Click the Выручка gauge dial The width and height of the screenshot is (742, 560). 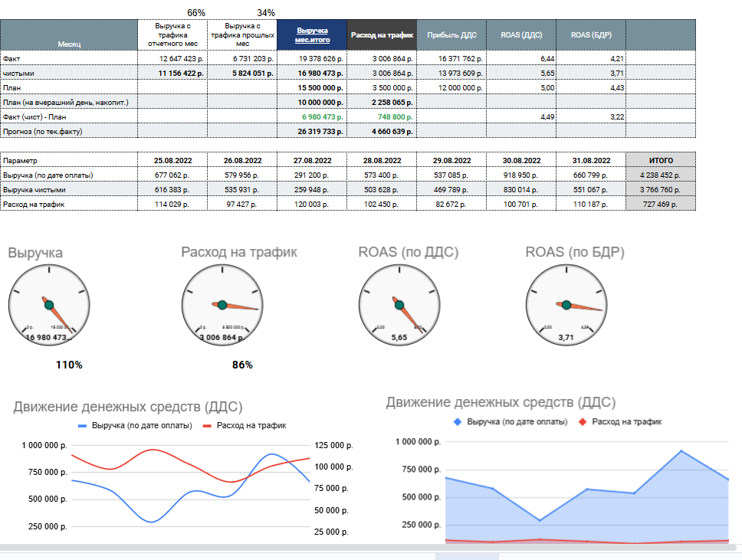point(49,305)
